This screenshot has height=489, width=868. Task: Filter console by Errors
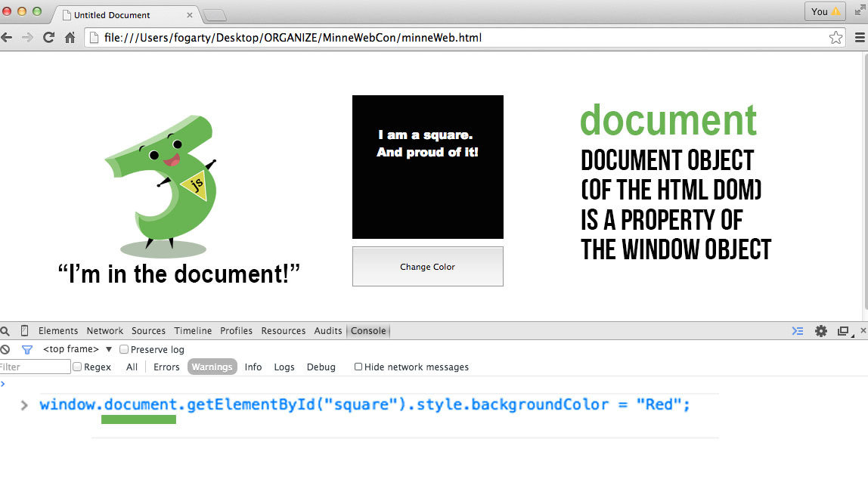(x=166, y=367)
